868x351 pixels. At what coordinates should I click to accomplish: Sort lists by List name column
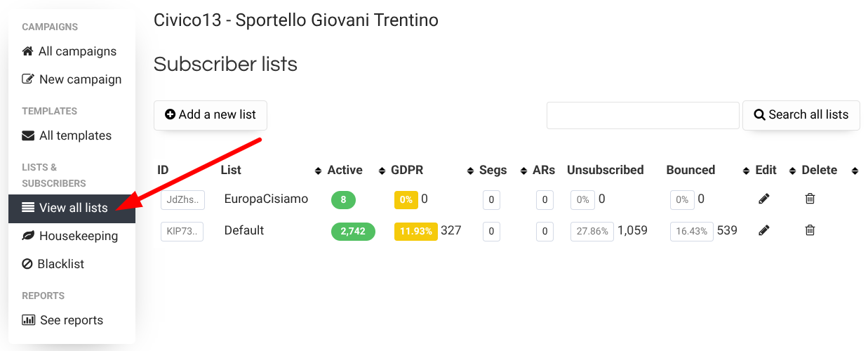tap(318, 171)
